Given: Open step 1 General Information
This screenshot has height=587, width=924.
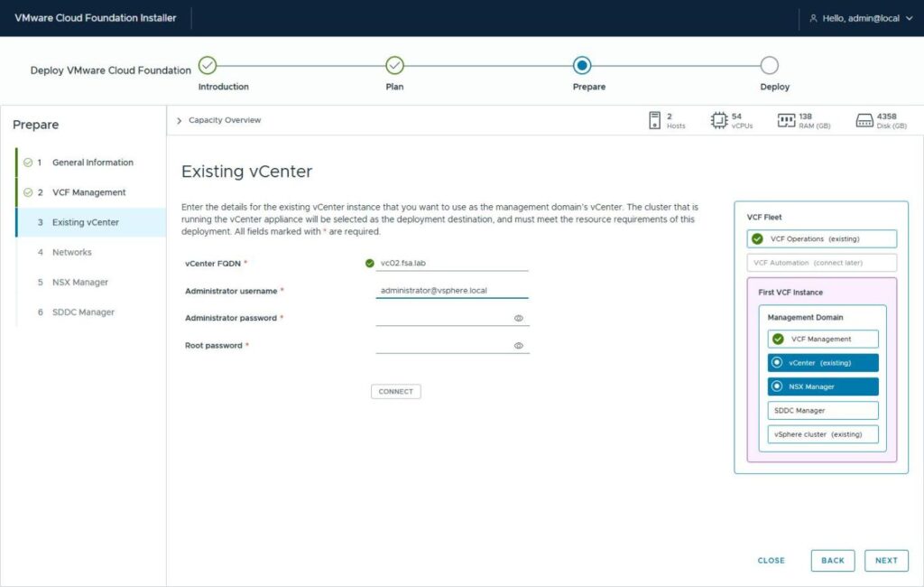Looking at the screenshot, I should (x=91, y=163).
